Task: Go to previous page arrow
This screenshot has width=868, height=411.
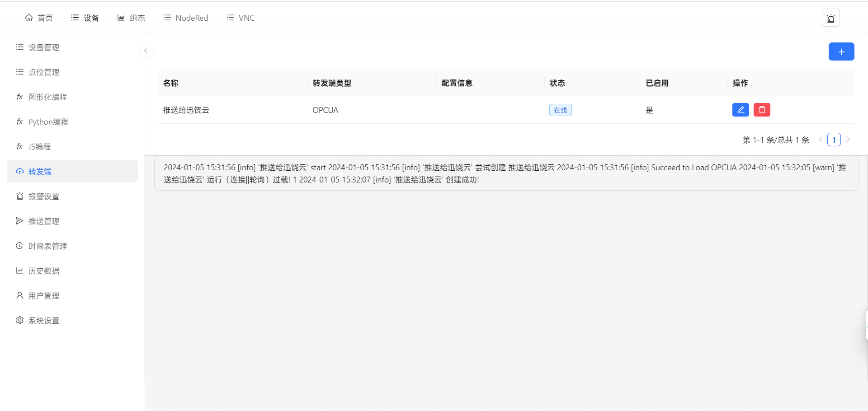Action: click(x=820, y=140)
